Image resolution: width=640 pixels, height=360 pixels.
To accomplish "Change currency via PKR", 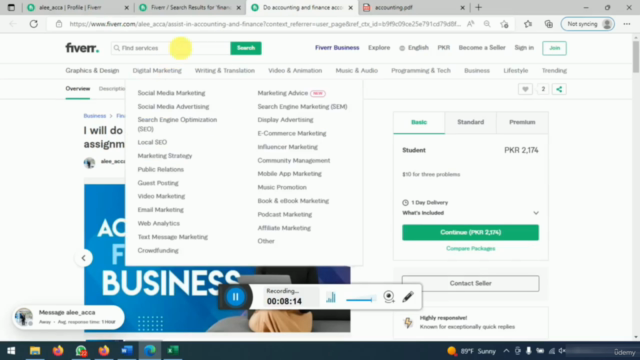I will tap(444, 48).
